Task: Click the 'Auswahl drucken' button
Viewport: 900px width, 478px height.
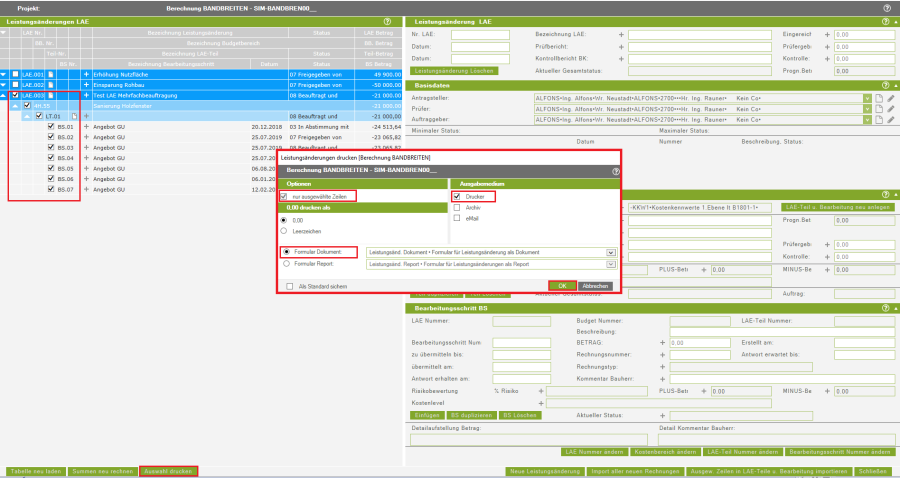Action: [x=168, y=470]
